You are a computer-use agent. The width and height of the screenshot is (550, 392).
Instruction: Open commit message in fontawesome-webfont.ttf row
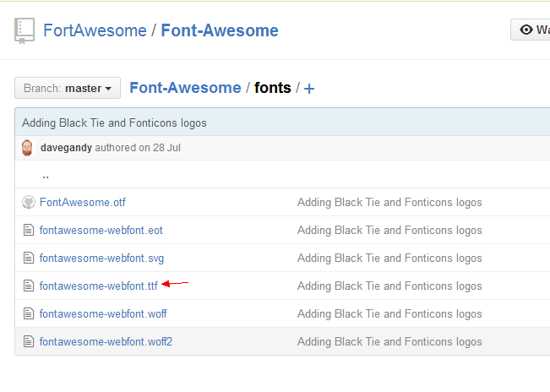pyautogui.click(x=389, y=286)
